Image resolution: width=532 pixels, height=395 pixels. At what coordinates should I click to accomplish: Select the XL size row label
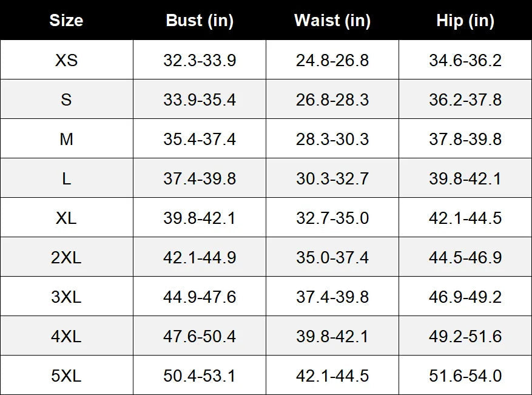point(67,218)
